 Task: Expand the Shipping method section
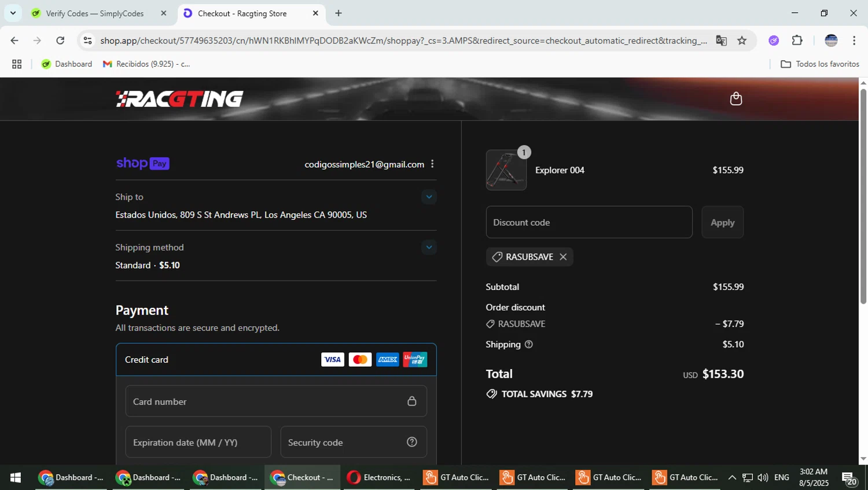[x=429, y=247]
